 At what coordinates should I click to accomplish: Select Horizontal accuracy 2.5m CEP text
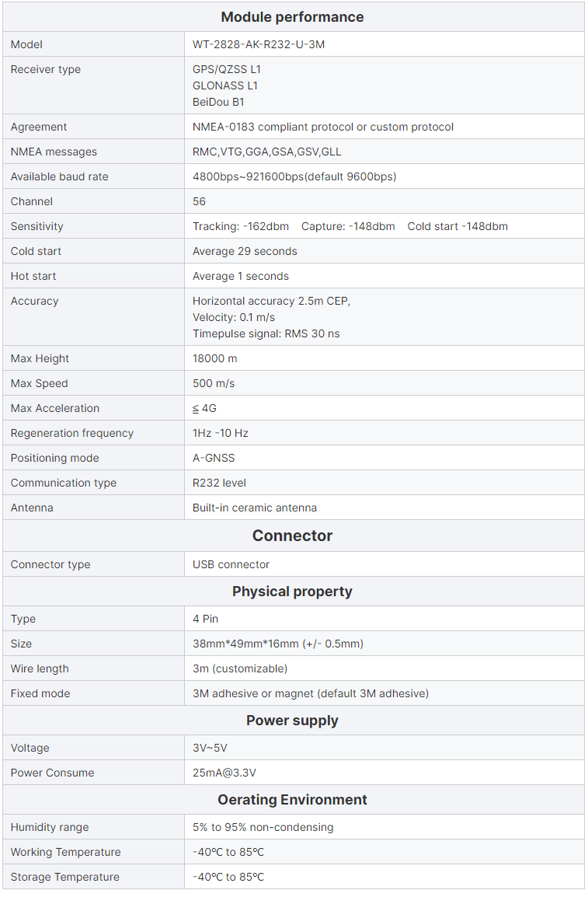[271, 301]
